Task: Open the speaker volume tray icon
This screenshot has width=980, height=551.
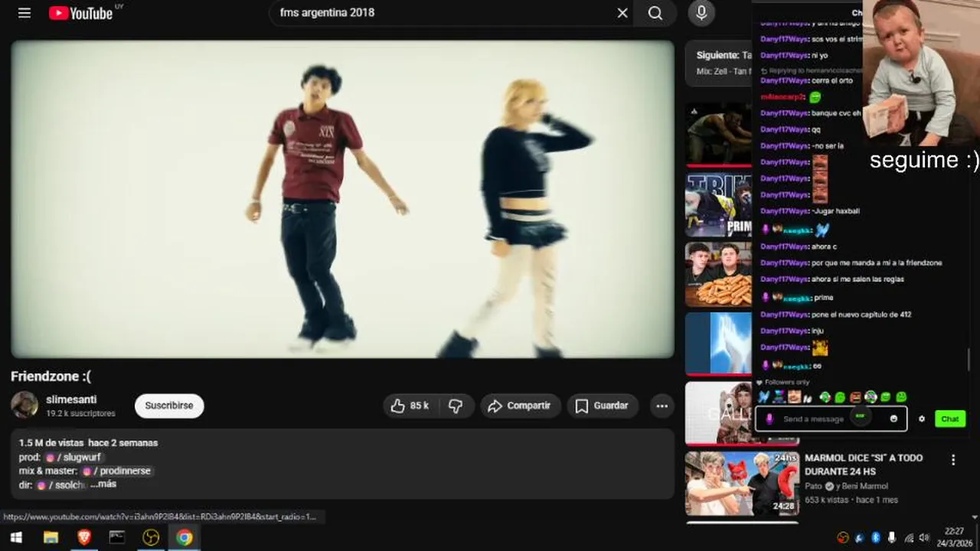Action: pos(924,538)
